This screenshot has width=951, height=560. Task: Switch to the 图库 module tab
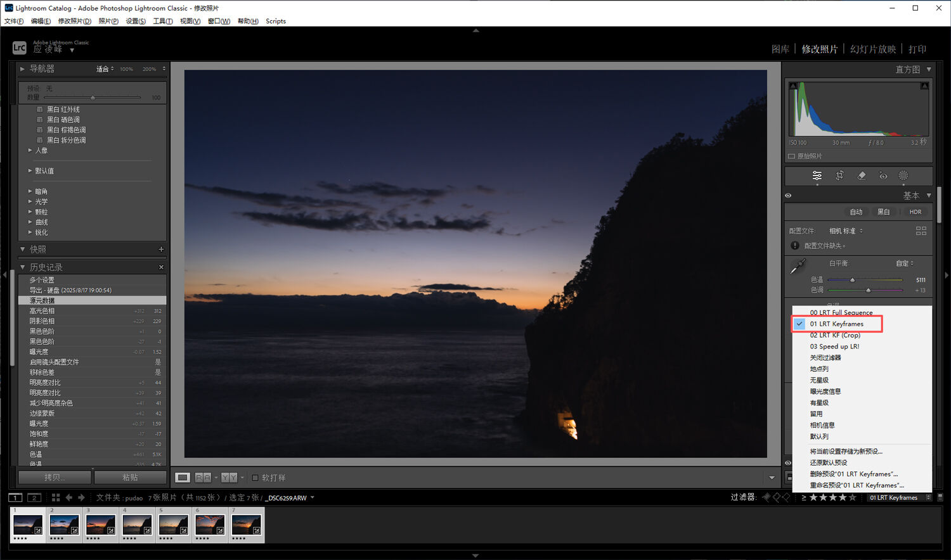pos(780,49)
